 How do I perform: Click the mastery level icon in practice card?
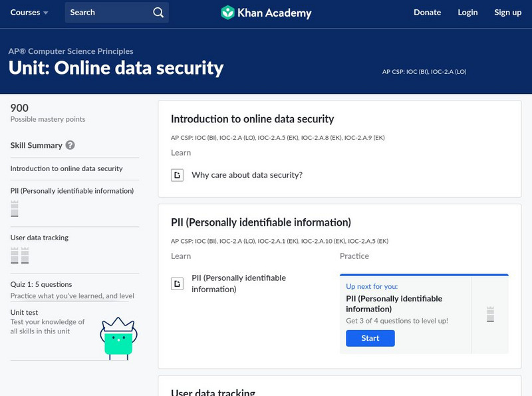(490, 314)
